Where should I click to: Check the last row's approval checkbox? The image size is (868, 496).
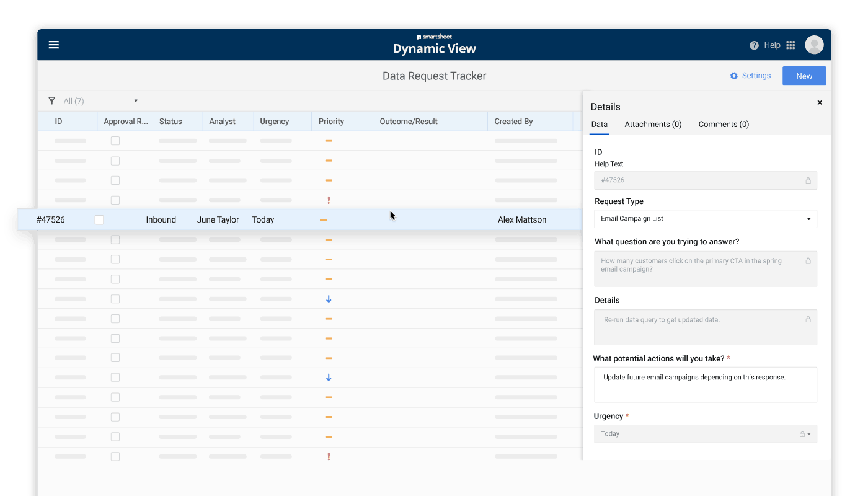point(115,456)
